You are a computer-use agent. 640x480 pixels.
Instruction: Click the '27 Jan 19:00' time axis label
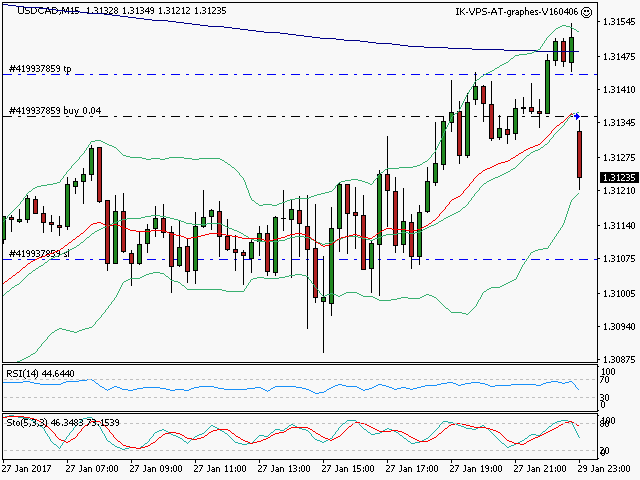click(x=476, y=468)
